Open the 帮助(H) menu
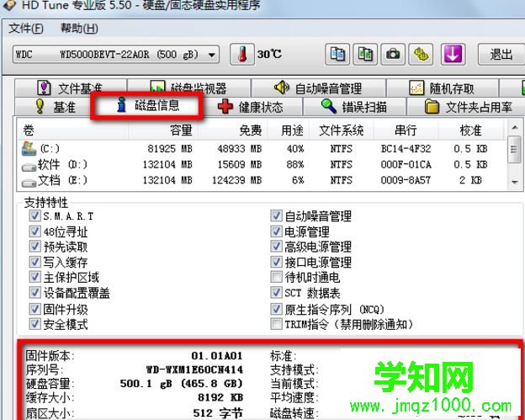The image size is (525, 420). point(79,28)
